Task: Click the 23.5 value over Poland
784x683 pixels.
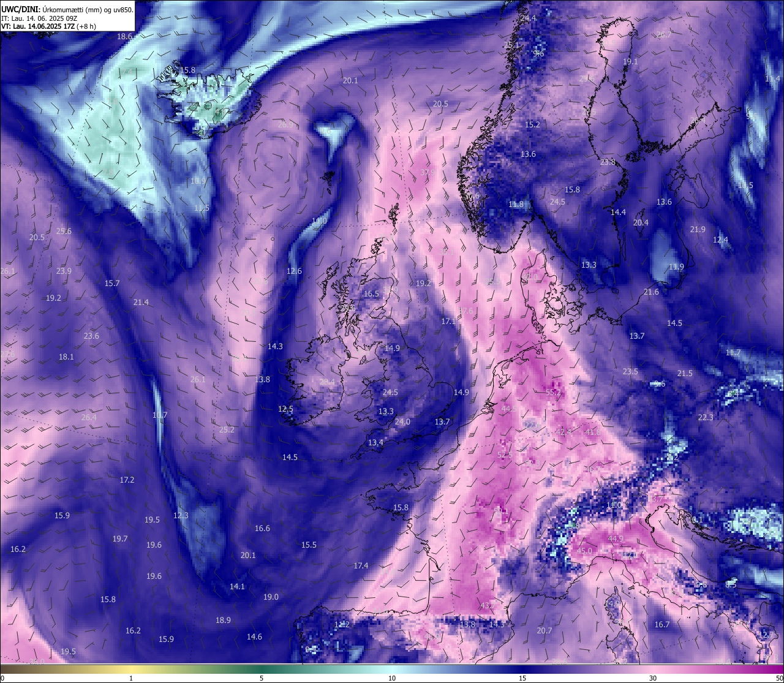Action: [x=630, y=371]
